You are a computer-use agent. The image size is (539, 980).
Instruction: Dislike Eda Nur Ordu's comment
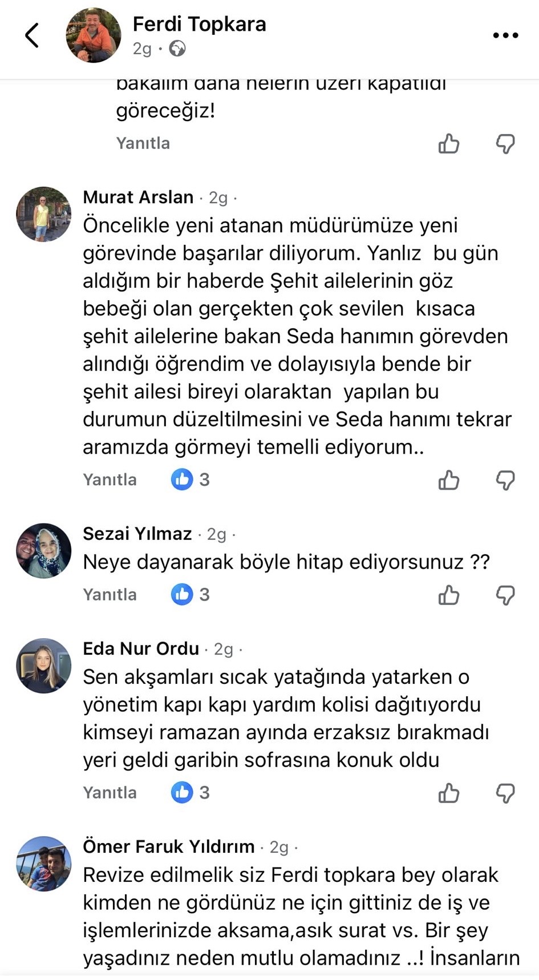click(505, 793)
